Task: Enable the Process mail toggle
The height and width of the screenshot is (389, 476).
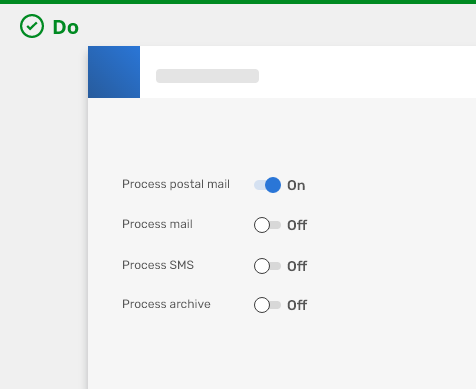Action: (x=267, y=225)
